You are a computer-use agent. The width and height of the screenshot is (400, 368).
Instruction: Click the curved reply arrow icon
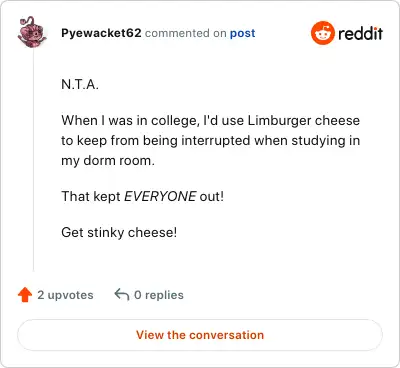[122, 295]
